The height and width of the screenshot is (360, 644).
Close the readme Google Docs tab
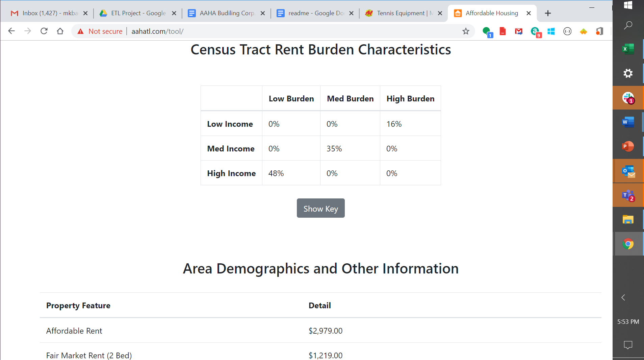(351, 13)
